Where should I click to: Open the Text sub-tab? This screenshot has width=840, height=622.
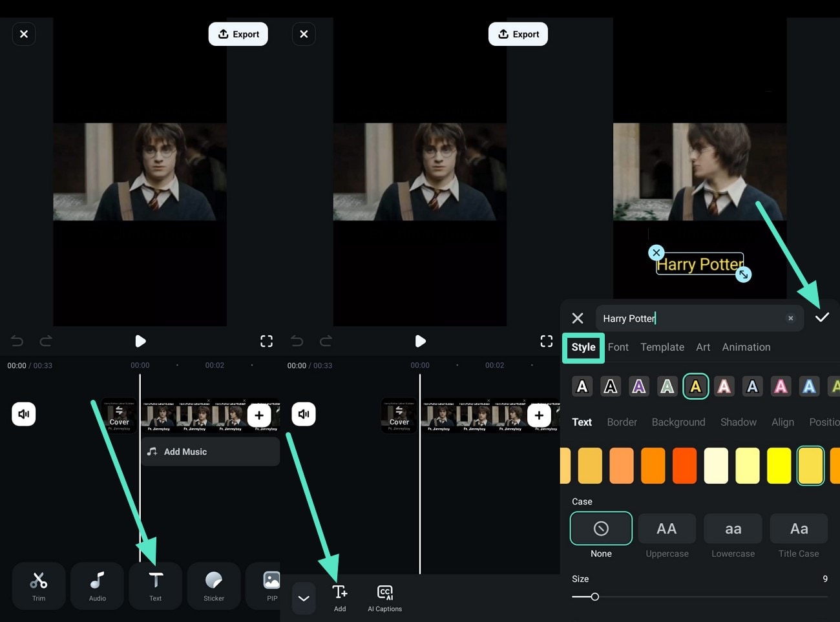click(x=582, y=422)
